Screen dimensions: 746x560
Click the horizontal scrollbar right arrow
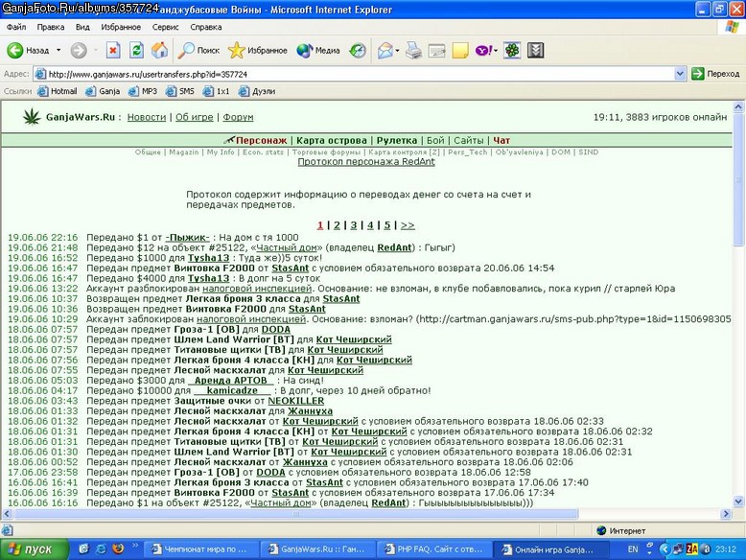[x=726, y=514]
